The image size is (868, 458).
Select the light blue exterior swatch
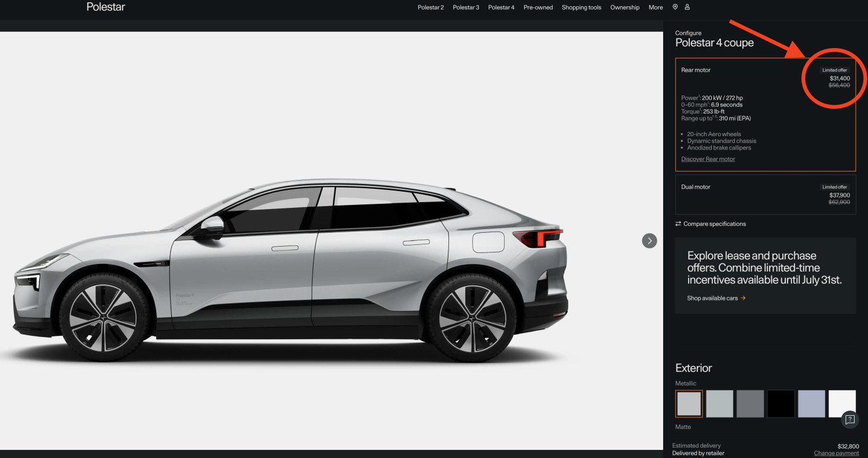click(812, 404)
